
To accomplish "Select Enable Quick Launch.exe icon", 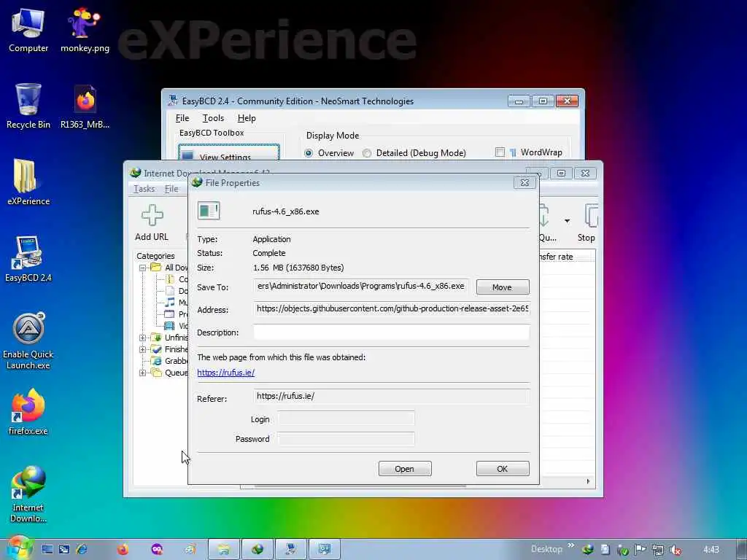I will pos(28,341).
